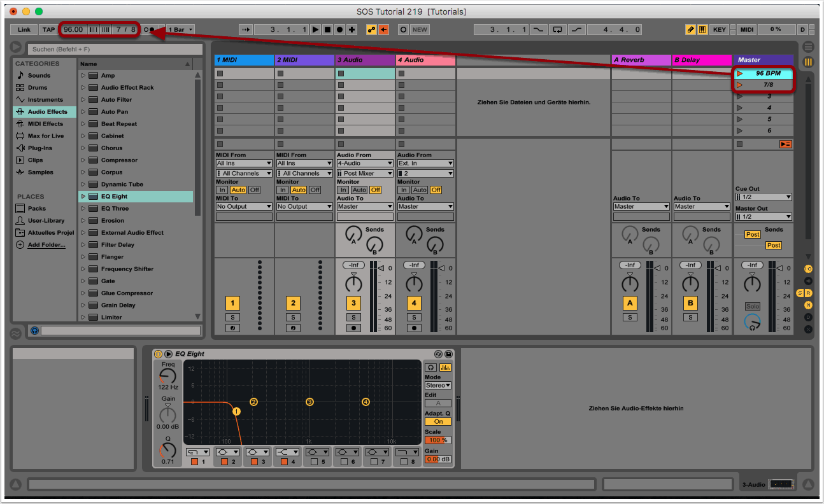Enable Draw Mode pencil icon
824x504 pixels.
pos(690,30)
